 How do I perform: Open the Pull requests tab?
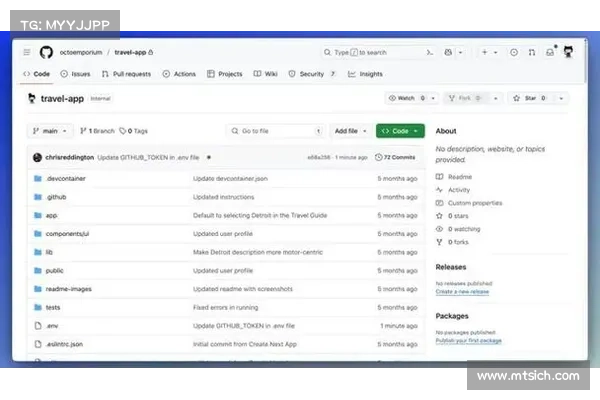126,74
